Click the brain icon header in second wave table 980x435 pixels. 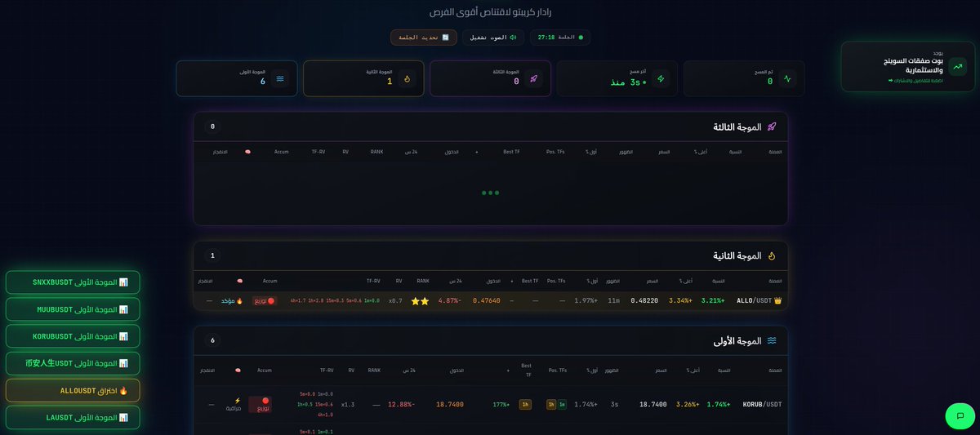[x=239, y=281]
